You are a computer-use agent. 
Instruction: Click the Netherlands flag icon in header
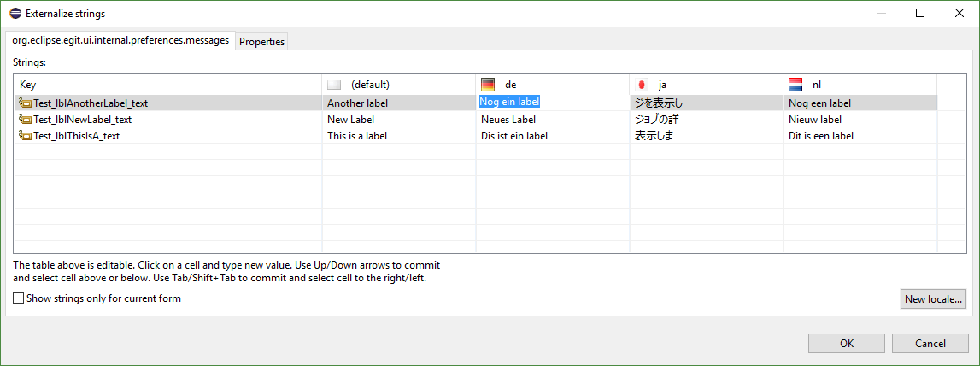[x=795, y=85]
